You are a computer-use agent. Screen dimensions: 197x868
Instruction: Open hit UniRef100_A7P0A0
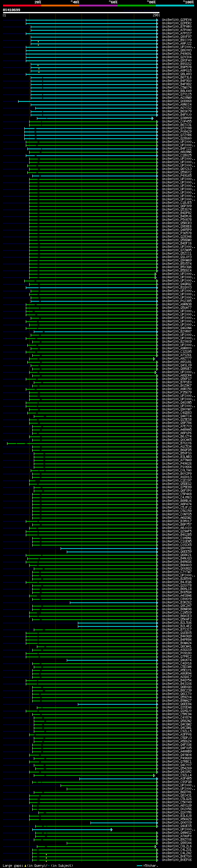pos(177,30)
